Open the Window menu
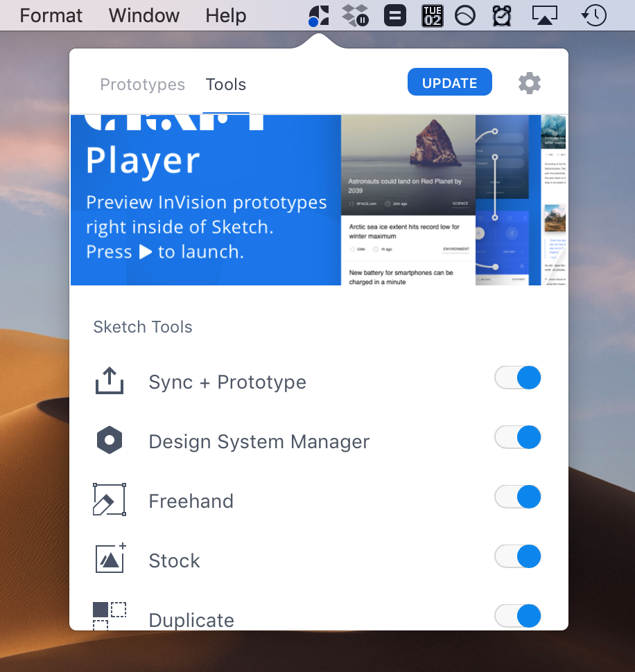 (x=144, y=15)
